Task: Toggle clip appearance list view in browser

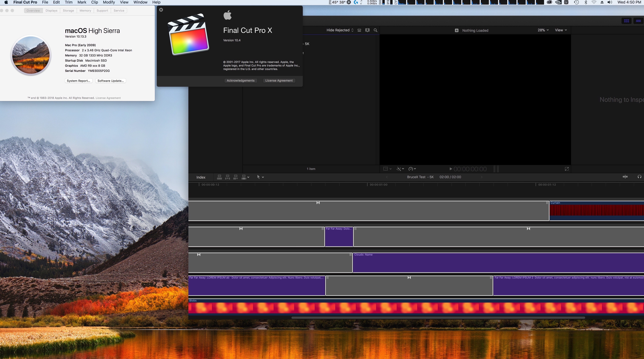Action: click(359, 30)
